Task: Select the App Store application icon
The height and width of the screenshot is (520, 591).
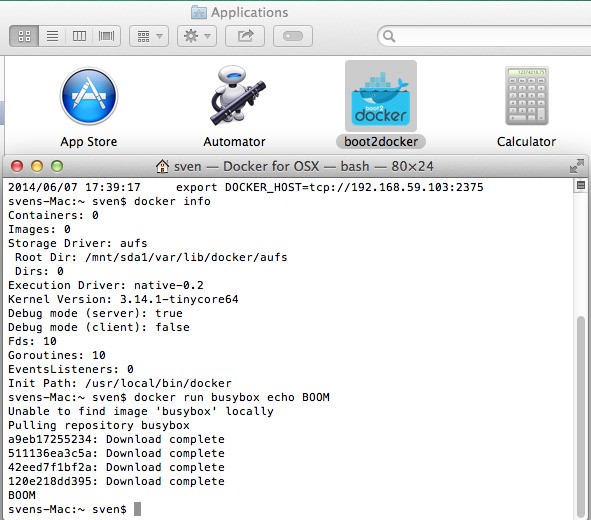Action: coord(89,96)
